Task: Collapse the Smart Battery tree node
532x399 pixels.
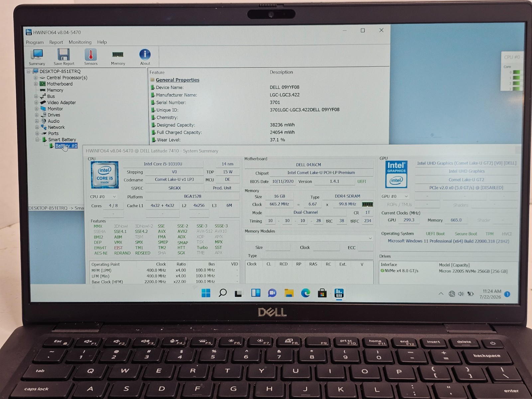Action: click(37, 140)
